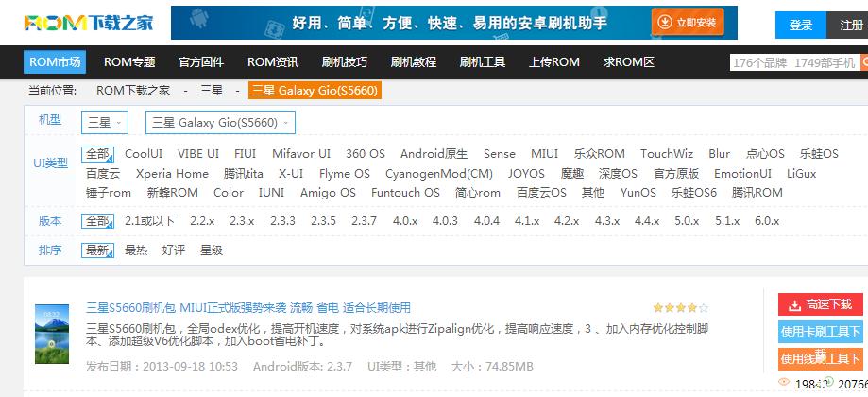Open the ROM市场 tab
The width and height of the screenshot is (868, 397).
pyautogui.click(x=54, y=62)
